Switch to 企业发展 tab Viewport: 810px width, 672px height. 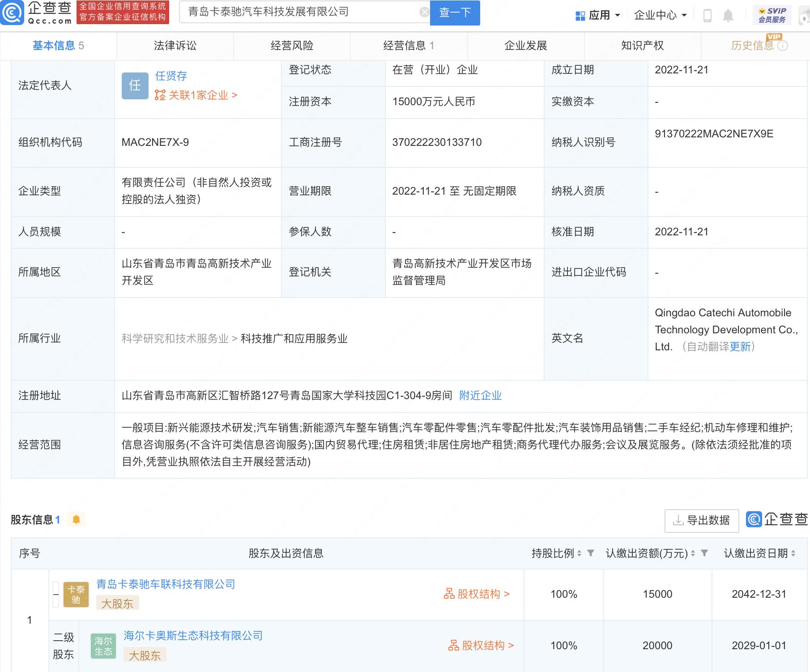[x=526, y=46]
